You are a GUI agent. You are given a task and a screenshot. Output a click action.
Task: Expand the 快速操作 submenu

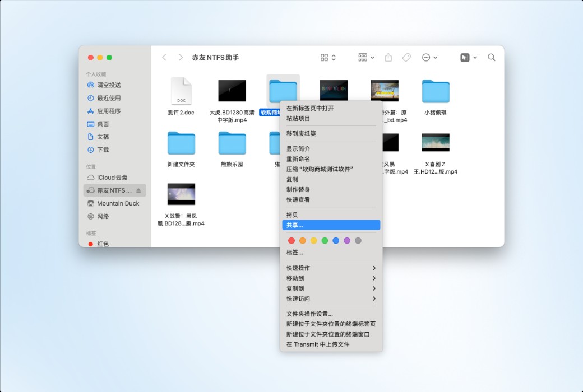331,268
